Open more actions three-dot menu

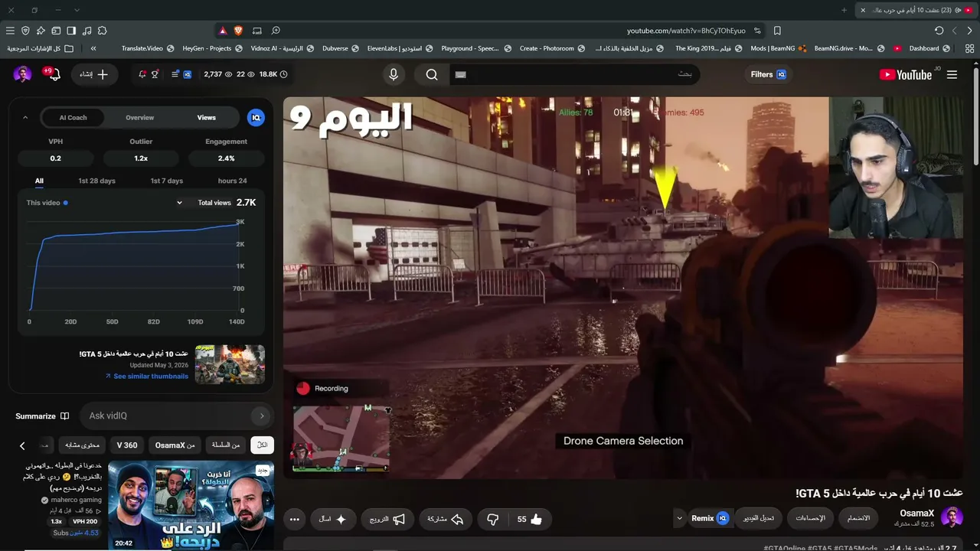[x=295, y=519]
